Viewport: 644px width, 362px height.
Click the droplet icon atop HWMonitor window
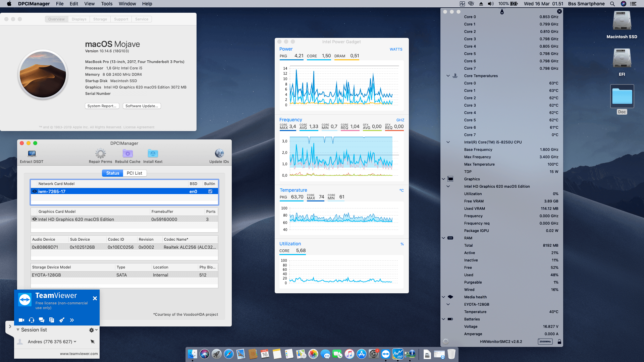502,12
